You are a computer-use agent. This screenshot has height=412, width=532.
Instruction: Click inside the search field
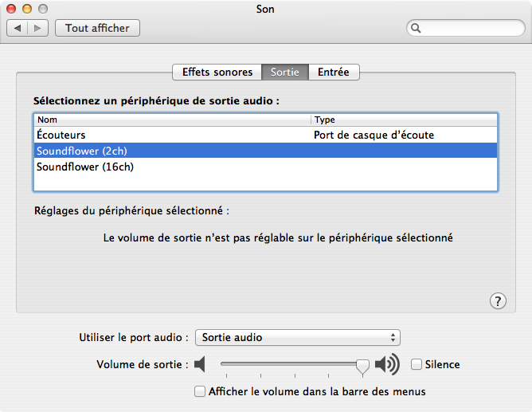pyautogui.click(x=471, y=28)
